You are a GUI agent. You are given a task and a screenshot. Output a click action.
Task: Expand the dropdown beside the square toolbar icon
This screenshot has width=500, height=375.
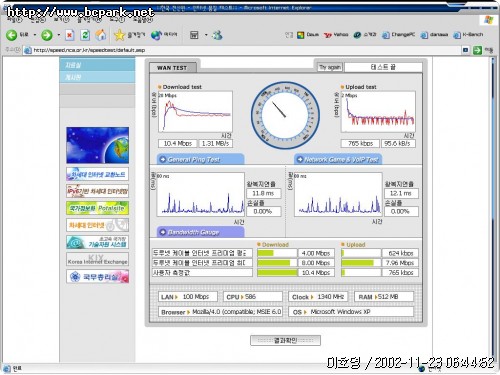click(x=206, y=35)
